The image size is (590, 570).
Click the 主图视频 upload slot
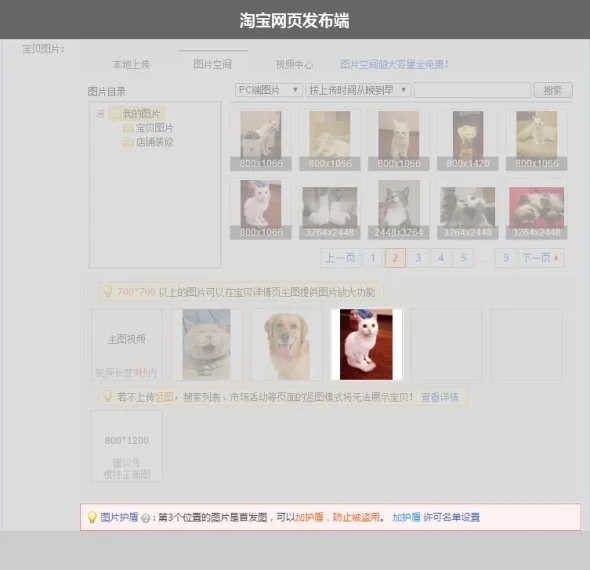127,344
